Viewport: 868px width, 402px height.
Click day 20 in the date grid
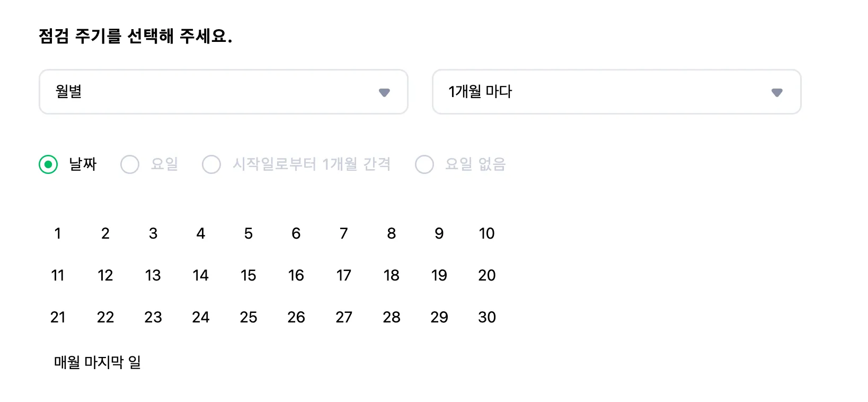(x=486, y=275)
